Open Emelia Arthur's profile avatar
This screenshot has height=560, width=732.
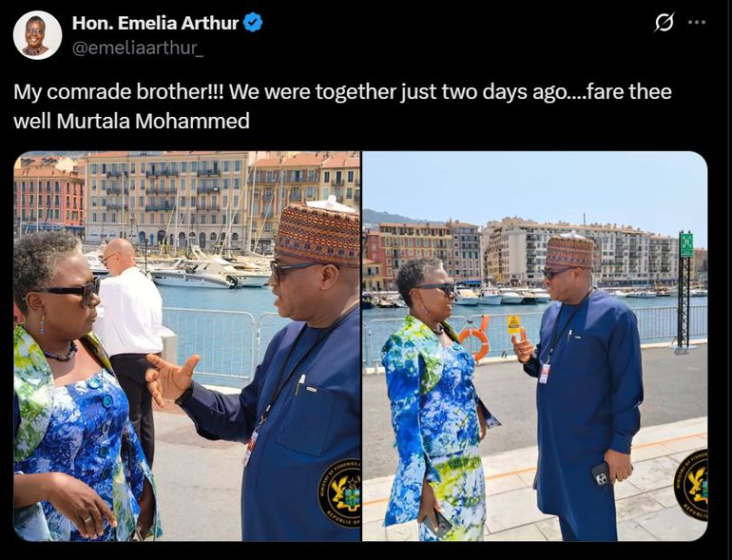[x=37, y=35]
